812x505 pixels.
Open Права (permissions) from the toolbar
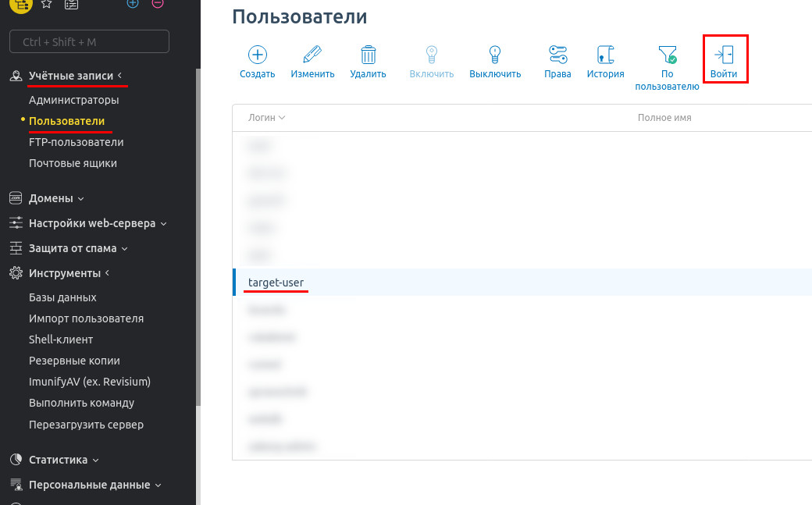(x=557, y=55)
